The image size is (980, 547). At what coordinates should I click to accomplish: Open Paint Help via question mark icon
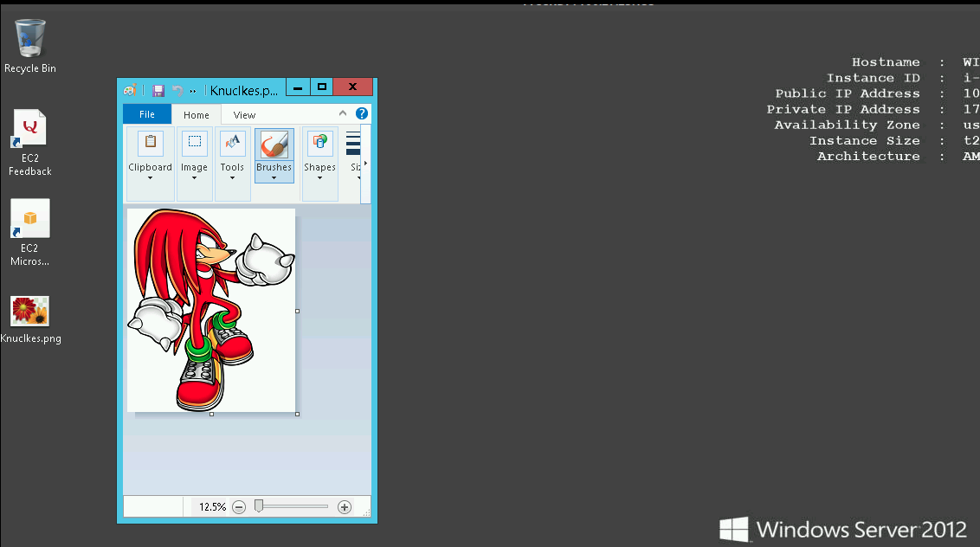362,114
